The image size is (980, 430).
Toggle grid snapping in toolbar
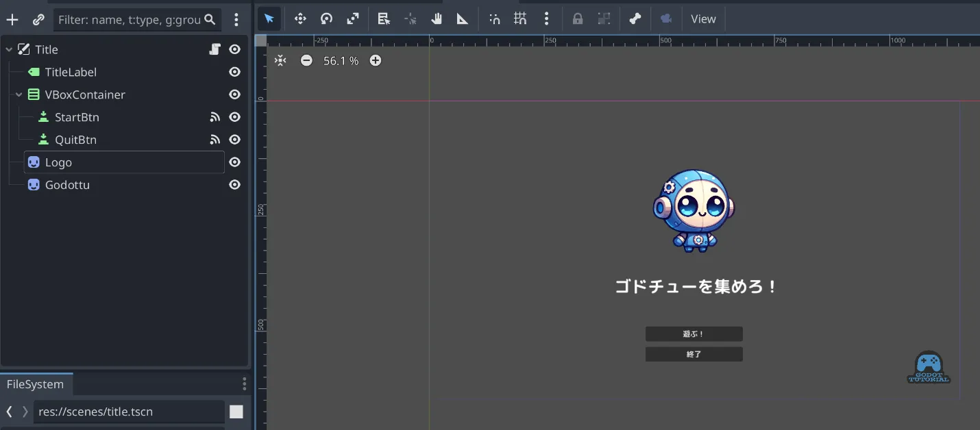(x=520, y=19)
